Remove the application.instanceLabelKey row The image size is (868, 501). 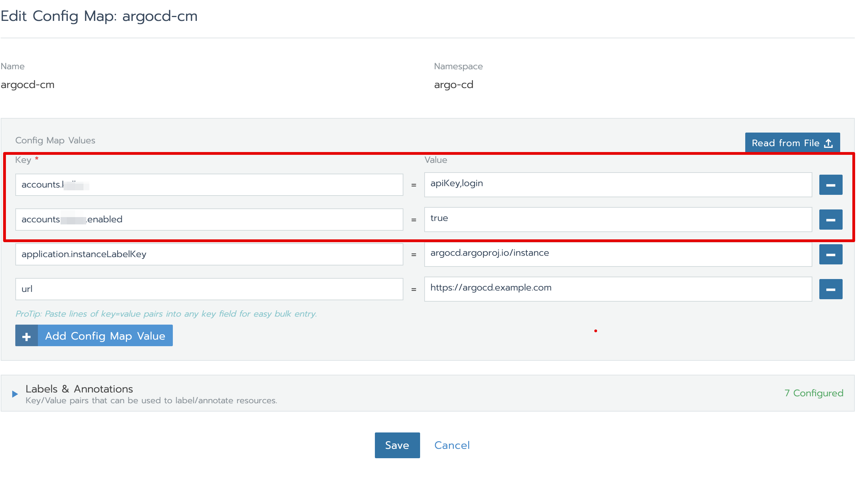830,254
